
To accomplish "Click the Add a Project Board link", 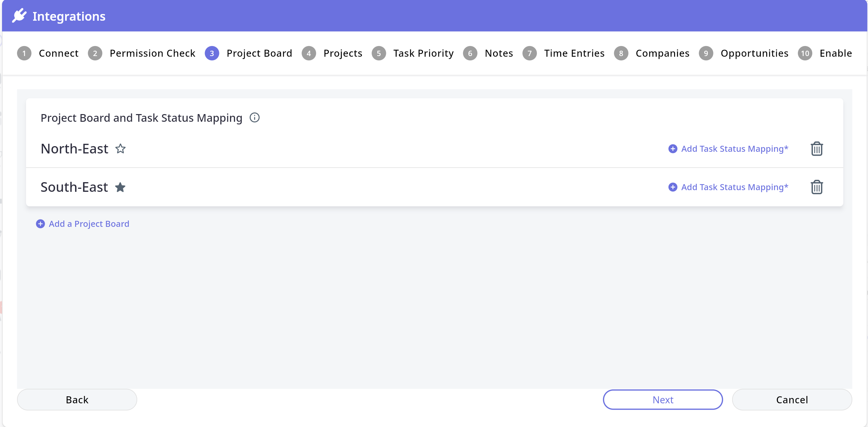I will pos(89,224).
